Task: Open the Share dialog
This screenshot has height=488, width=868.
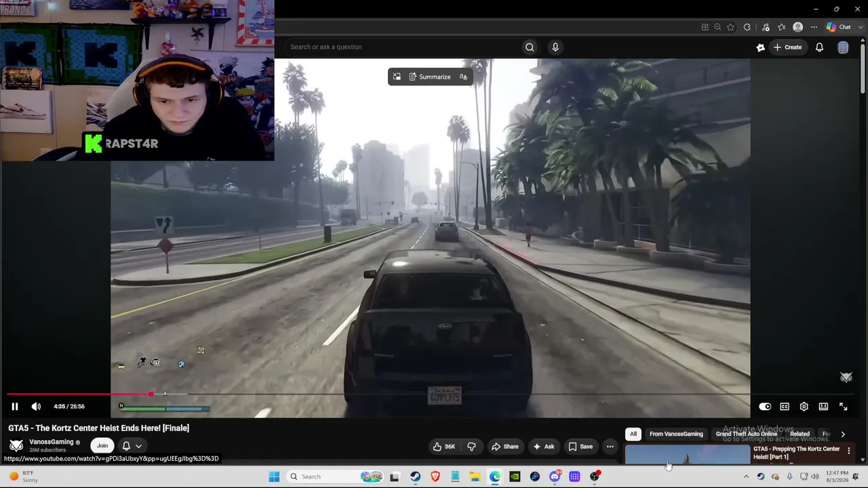Action: 505,447
